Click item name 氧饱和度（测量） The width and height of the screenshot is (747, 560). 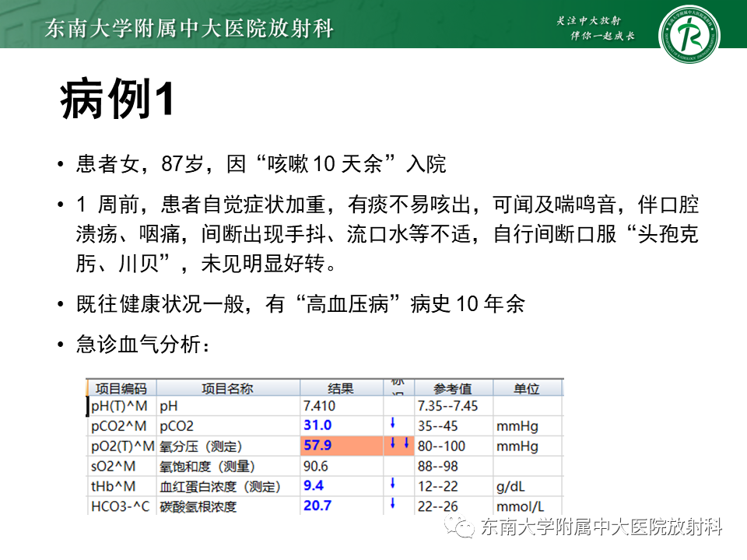pos(207,467)
